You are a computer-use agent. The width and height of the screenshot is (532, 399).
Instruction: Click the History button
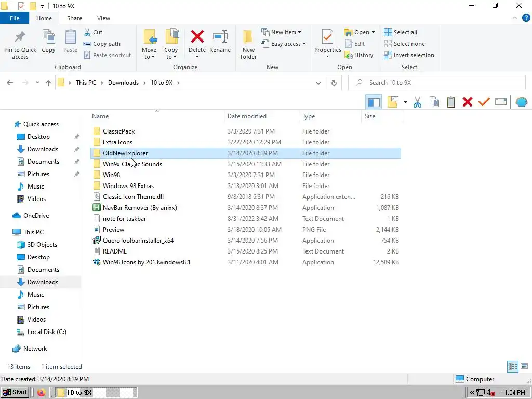359,55
